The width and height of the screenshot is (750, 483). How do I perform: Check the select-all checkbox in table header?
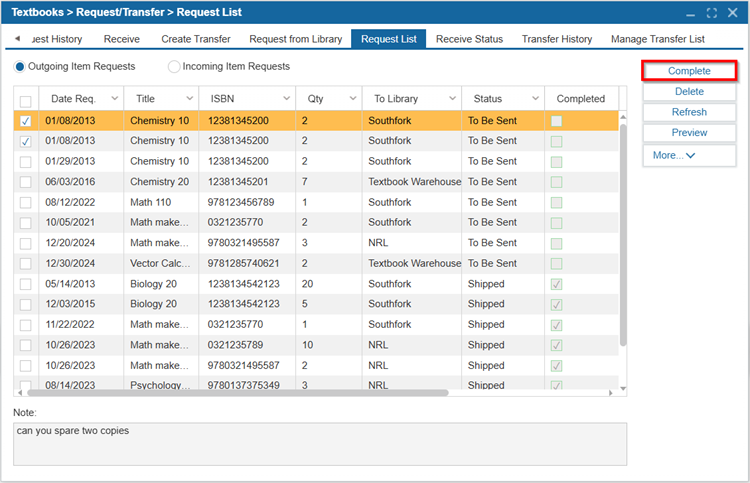point(25,101)
